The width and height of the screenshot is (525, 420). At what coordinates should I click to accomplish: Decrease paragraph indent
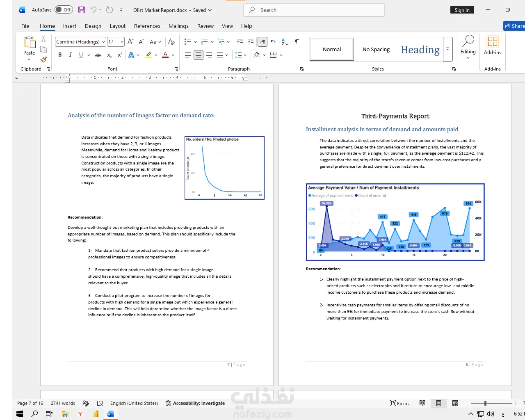tap(240, 41)
